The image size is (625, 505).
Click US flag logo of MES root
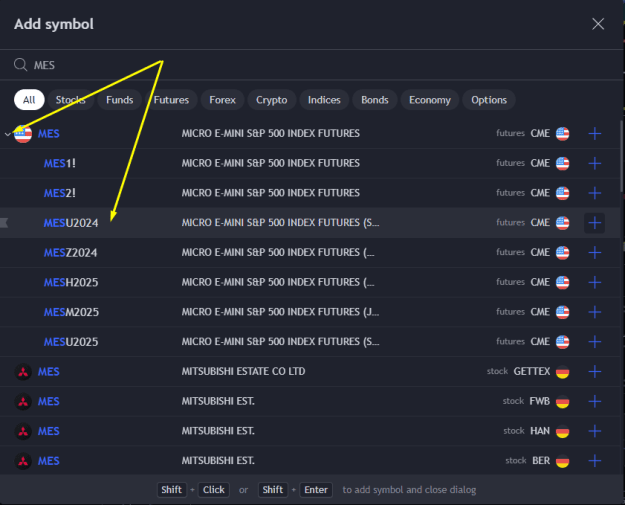pos(23,134)
